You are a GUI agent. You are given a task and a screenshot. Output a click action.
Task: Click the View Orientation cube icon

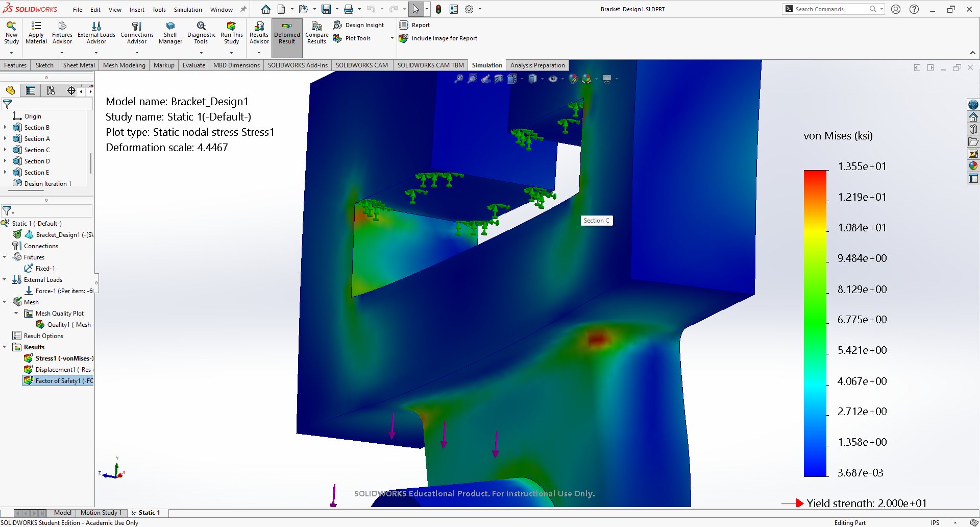click(512, 79)
